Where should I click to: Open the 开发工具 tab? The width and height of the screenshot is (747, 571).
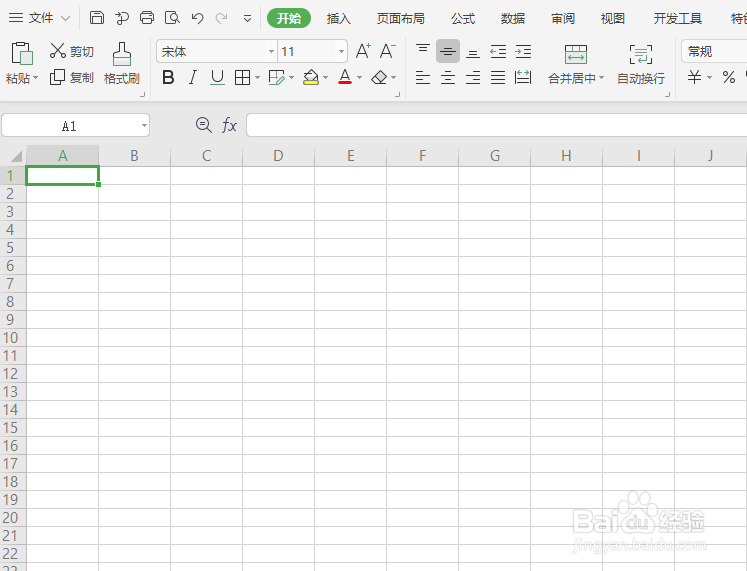pos(677,19)
